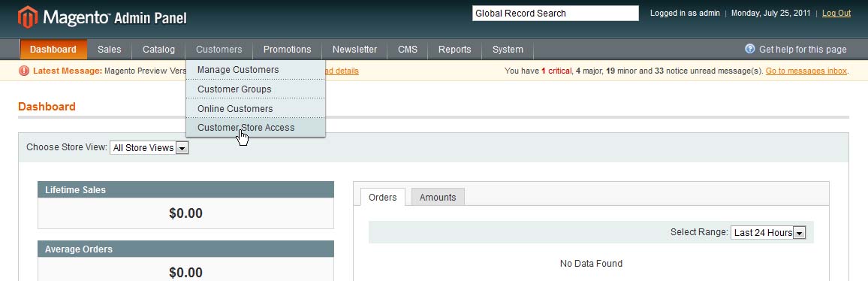Click the Monday, July 25, 2011 date
The height and width of the screenshot is (281, 868).
pyautogui.click(x=770, y=14)
